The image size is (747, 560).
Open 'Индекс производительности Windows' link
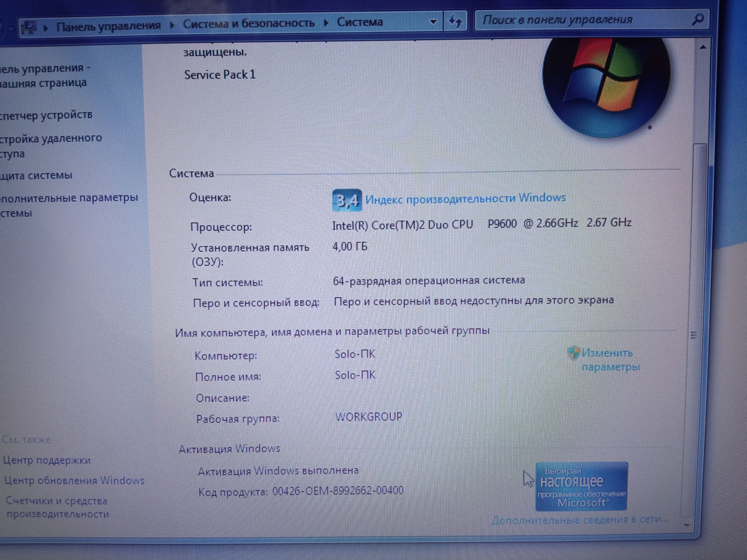466,198
